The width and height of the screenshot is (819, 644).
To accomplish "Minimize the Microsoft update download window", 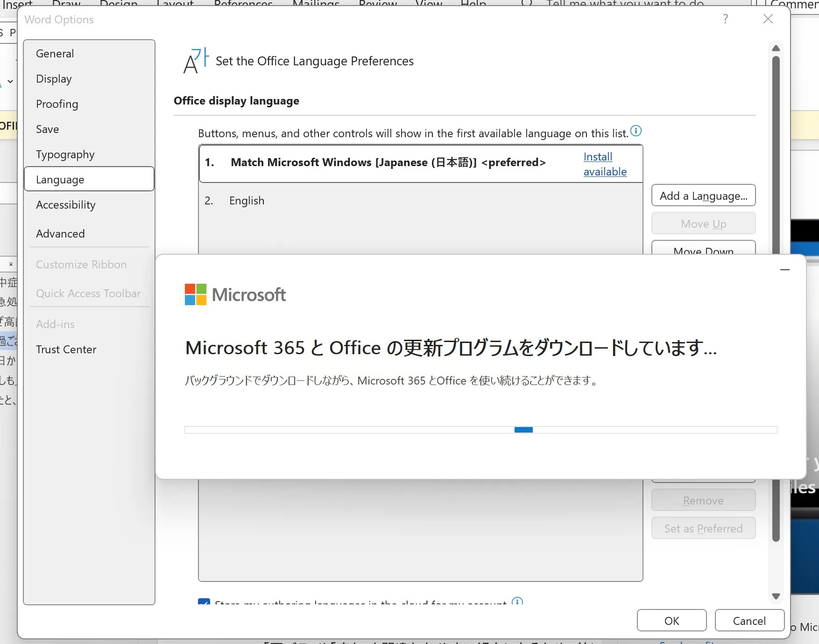I will pyautogui.click(x=785, y=270).
